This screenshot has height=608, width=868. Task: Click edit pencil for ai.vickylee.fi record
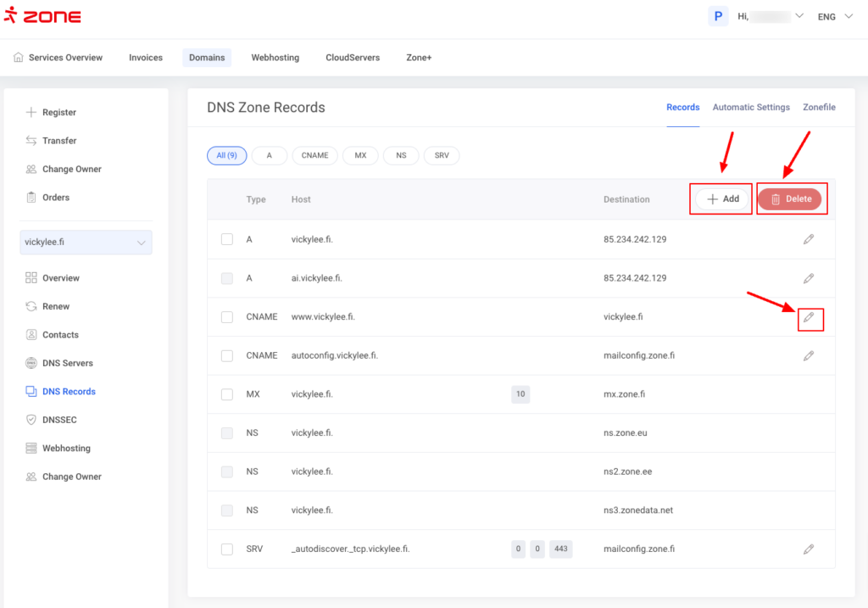click(x=809, y=278)
